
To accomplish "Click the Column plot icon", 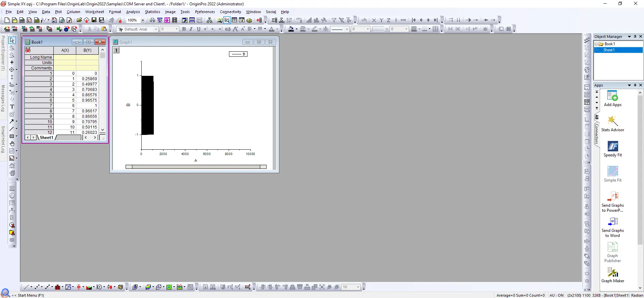I will coord(58,287).
